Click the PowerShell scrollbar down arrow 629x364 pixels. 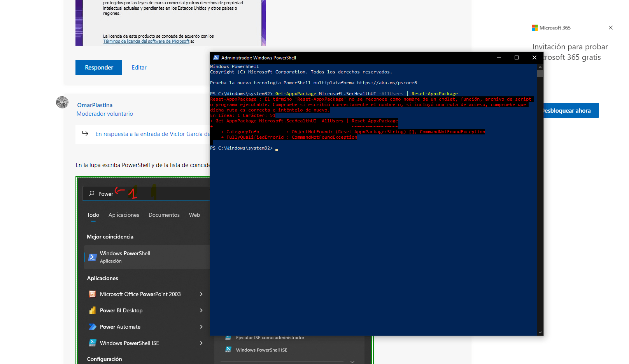point(540,333)
